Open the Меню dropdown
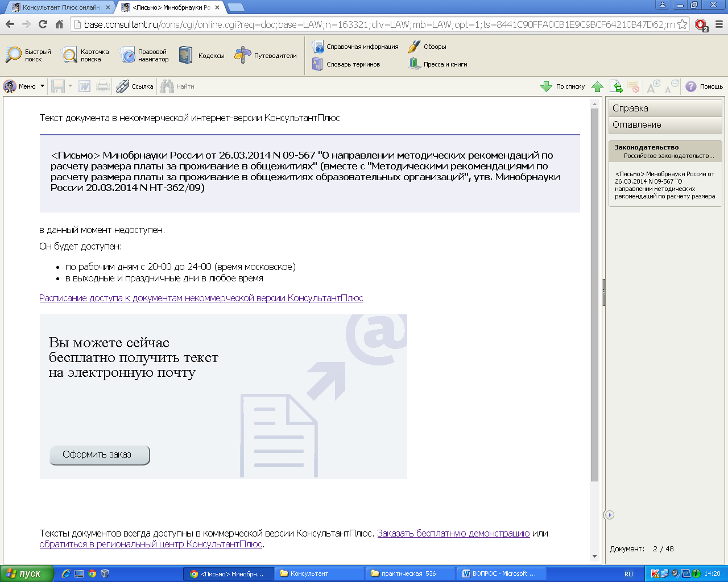The width and height of the screenshot is (728, 582). (24, 86)
